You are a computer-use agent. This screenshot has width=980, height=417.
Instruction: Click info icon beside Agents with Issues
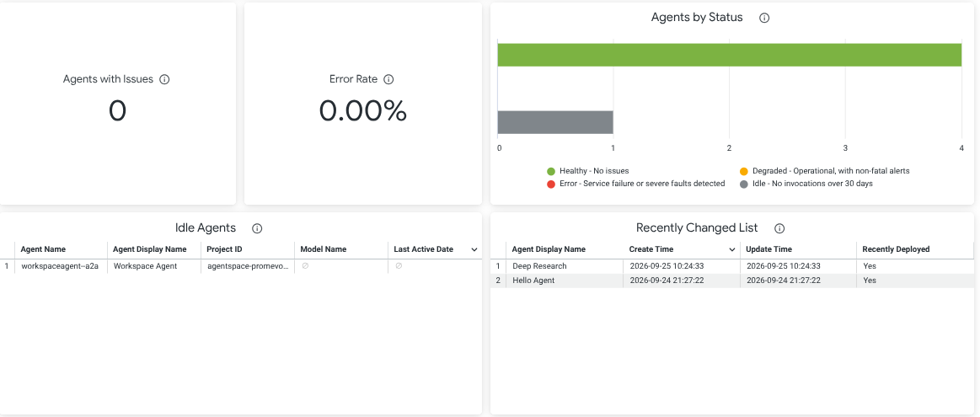[x=164, y=79]
